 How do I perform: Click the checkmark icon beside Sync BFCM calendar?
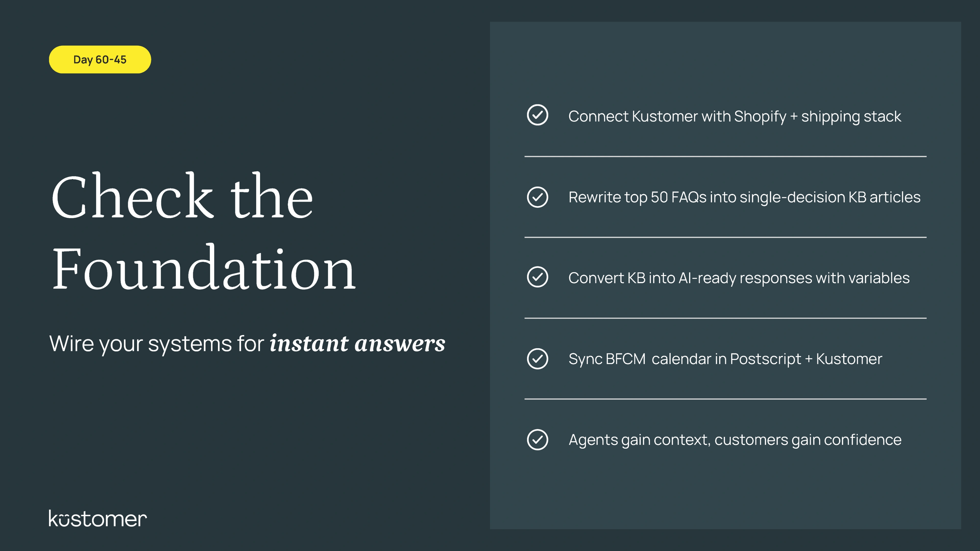coord(537,359)
